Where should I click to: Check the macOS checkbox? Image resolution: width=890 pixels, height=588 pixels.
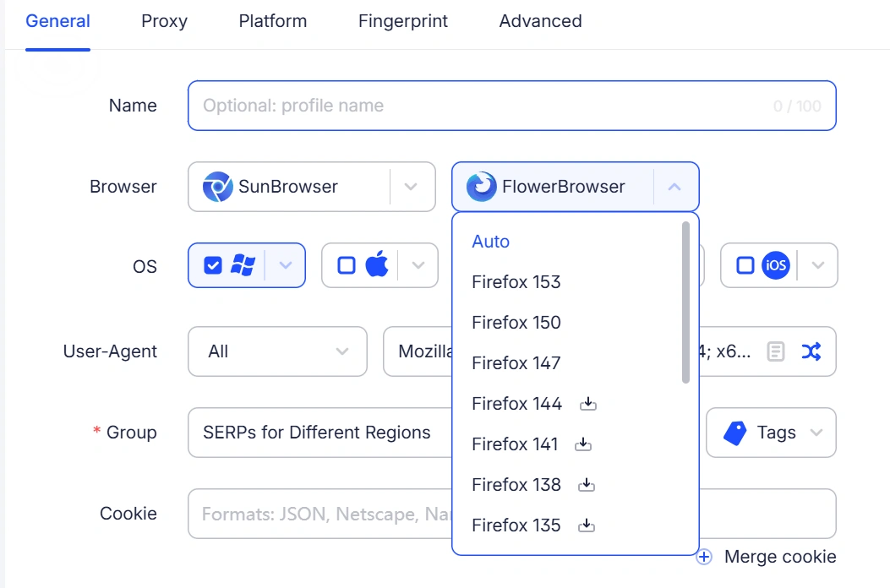(347, 265)
